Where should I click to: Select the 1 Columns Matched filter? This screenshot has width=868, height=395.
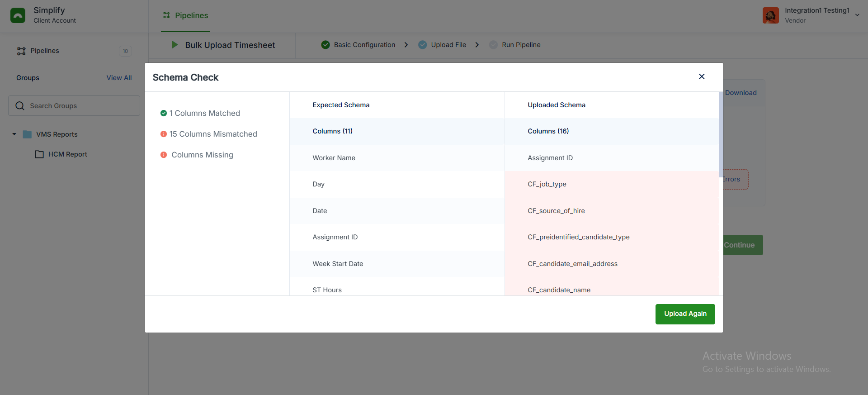tap(200, 113)
